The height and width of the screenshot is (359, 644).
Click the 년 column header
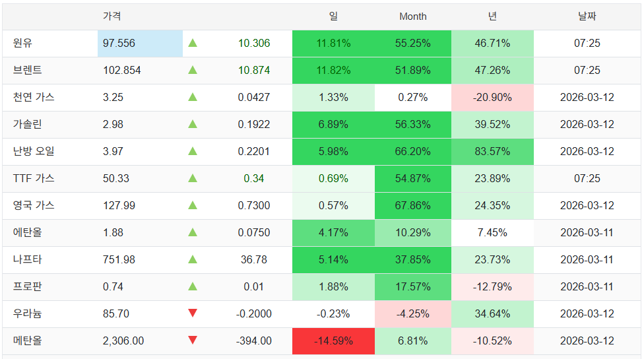coord(492,16)
